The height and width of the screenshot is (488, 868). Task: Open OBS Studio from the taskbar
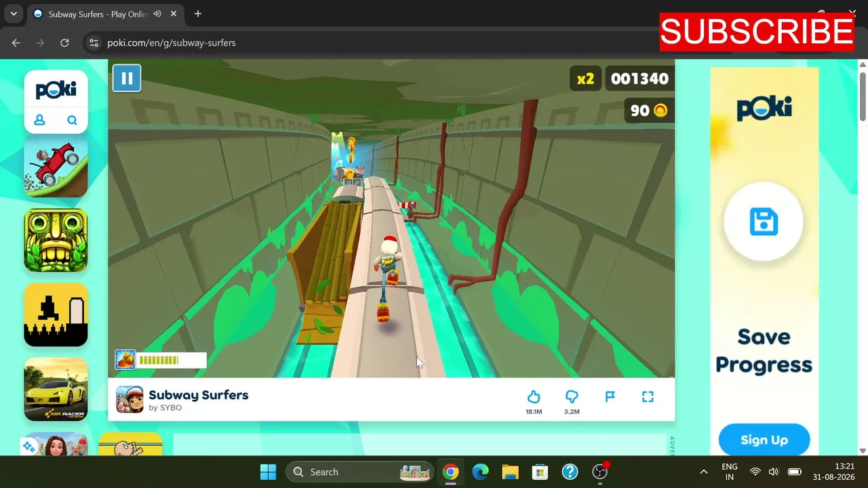(x=599, y=472)
